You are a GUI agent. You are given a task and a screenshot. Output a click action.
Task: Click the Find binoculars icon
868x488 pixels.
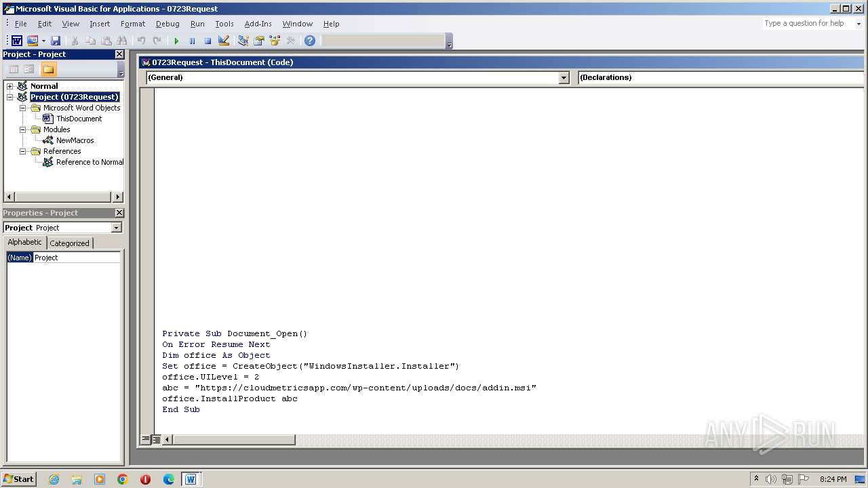(x=122, y=41)
